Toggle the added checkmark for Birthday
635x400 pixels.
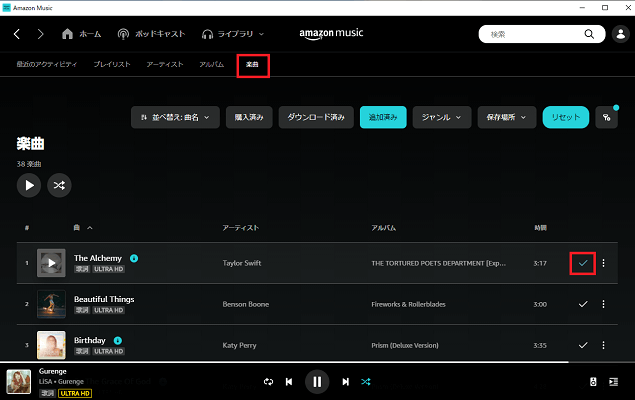pyautogui.click(x=583, y=345)
